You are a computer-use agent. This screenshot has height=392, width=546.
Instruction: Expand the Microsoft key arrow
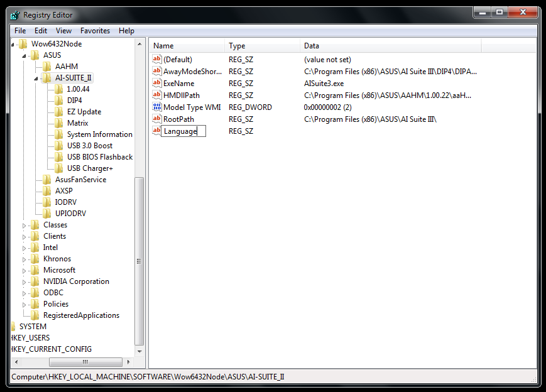[x=25, y=271]
